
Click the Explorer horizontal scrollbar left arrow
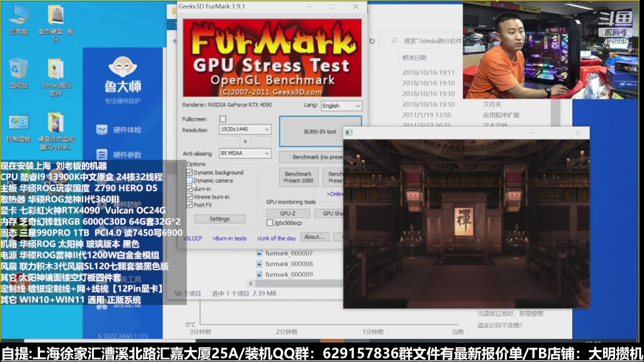tap(251, 284)
